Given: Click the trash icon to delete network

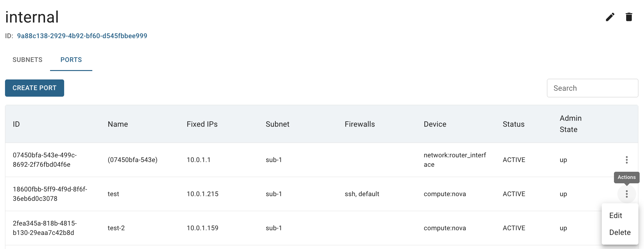Looking at the screenshot, I should click(629, 17).
